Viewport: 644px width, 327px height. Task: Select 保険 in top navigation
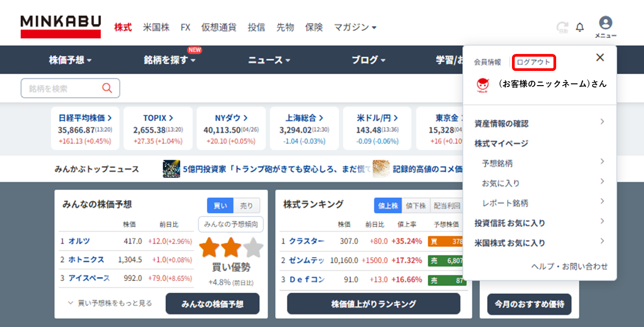coord(314,27)
